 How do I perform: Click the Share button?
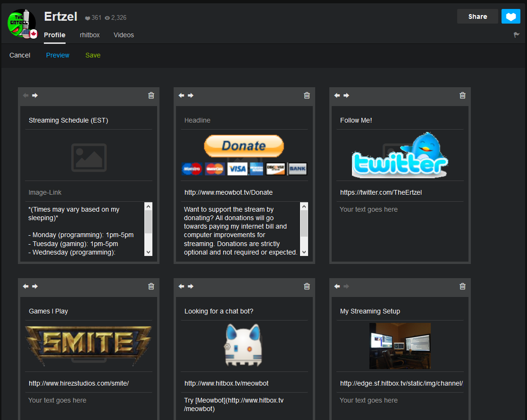coord(477,16)
